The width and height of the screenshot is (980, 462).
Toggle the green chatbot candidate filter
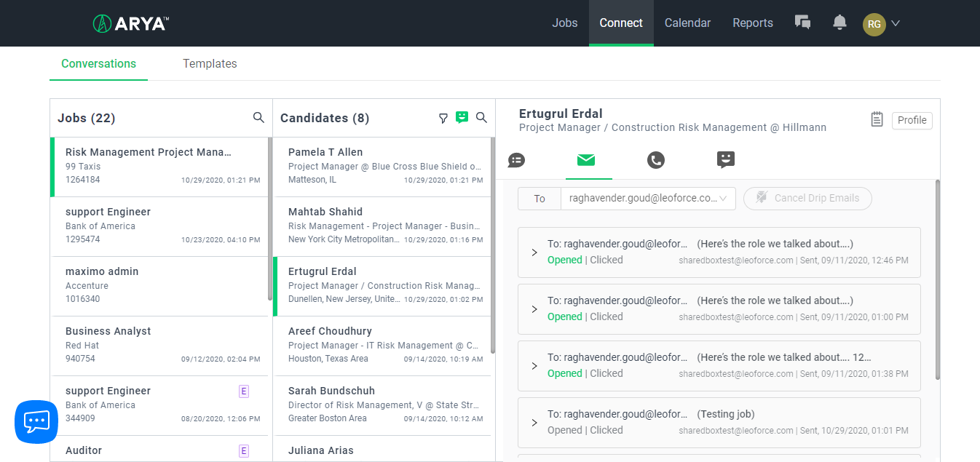(462, 117)
